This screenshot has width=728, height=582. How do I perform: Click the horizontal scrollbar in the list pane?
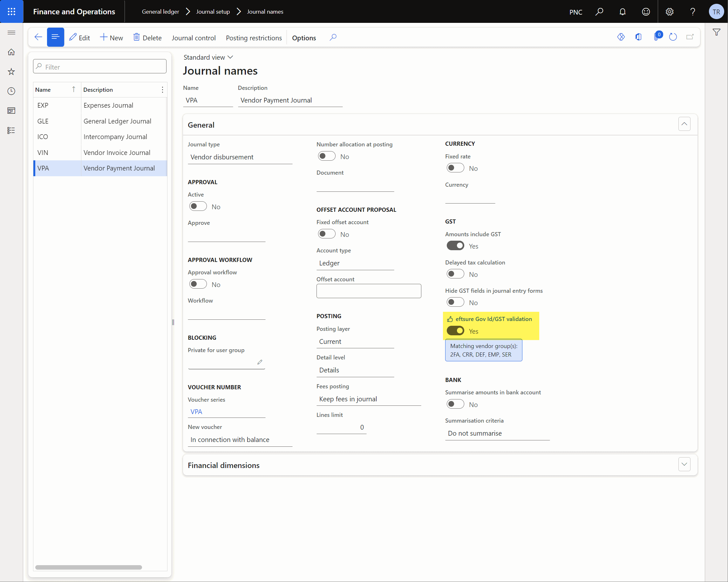pos(88,567)
